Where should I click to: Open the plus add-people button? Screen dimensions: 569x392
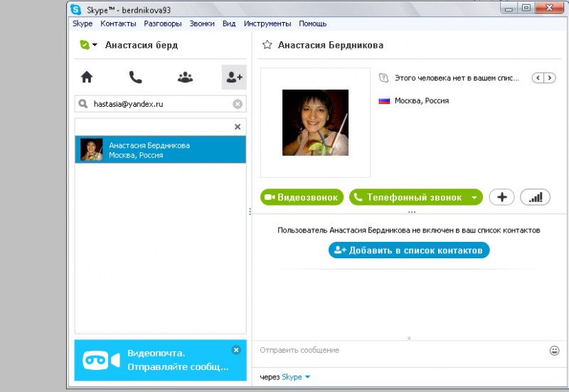(502, 197)
